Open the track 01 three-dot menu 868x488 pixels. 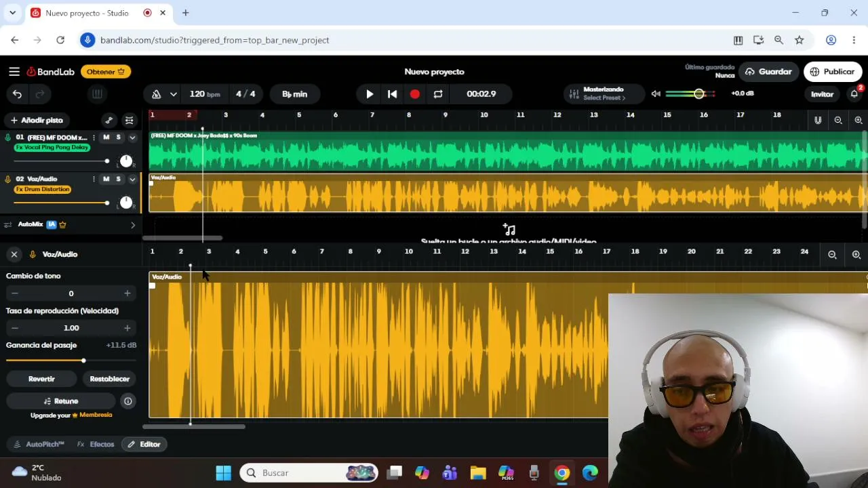coord(94,138)
